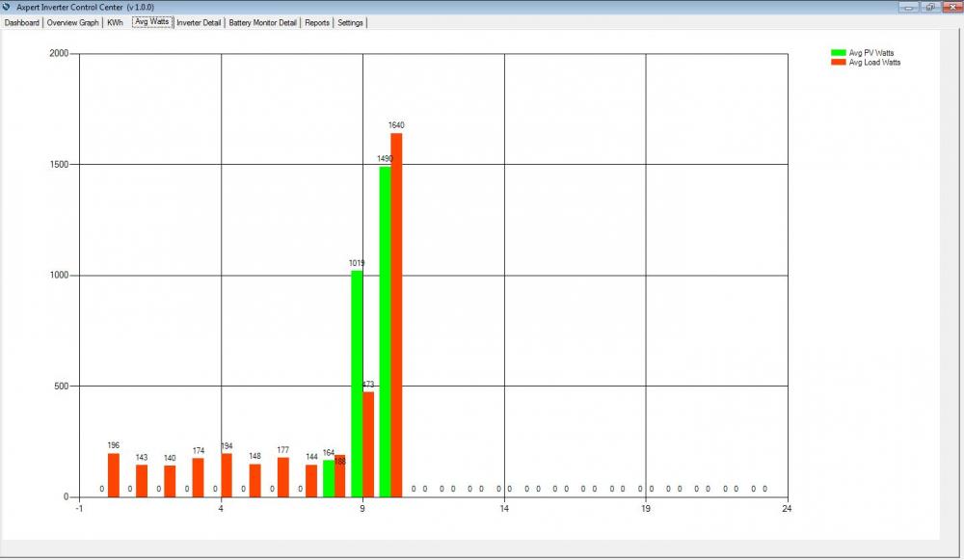This screenshot has height=560, width=964.
Task: Open the Dashboard tab
Action: pyautogui.click(x=21, y=23)
